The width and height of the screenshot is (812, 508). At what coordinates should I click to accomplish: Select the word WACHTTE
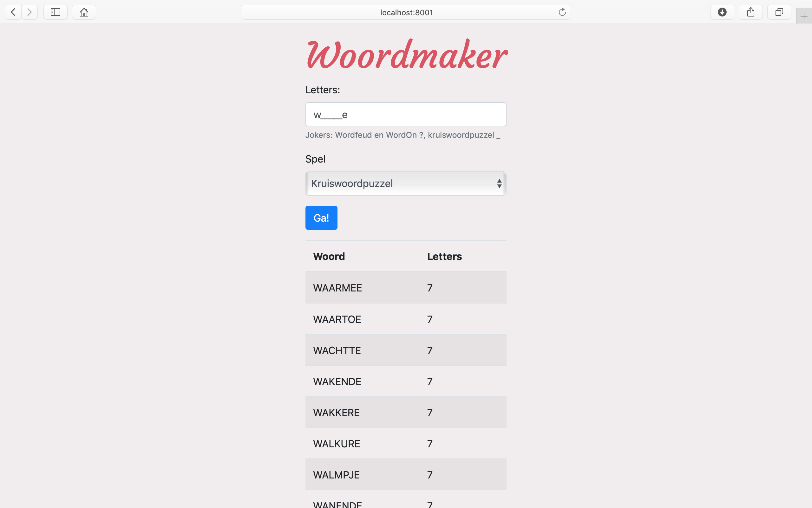tap(337, 351)
